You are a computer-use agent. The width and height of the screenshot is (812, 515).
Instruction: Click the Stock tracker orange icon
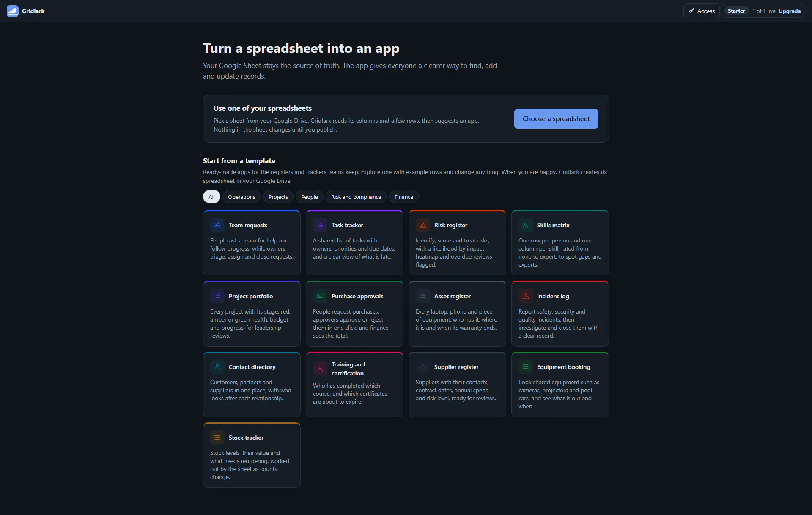tap(217, 438)
